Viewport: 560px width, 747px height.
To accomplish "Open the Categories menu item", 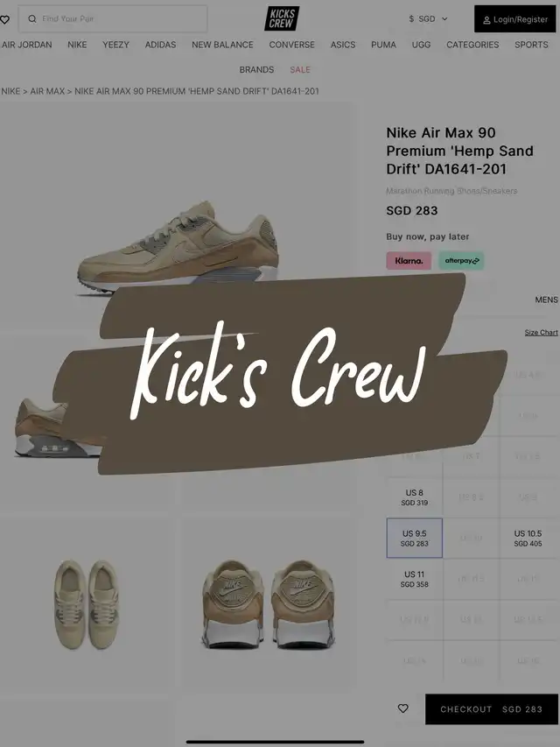I will tap(472, 45).
